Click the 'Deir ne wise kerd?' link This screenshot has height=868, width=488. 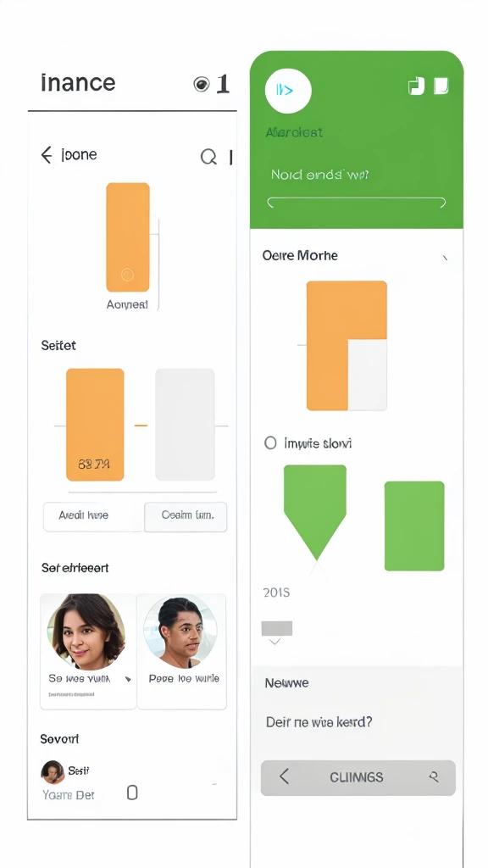(319, 722)
